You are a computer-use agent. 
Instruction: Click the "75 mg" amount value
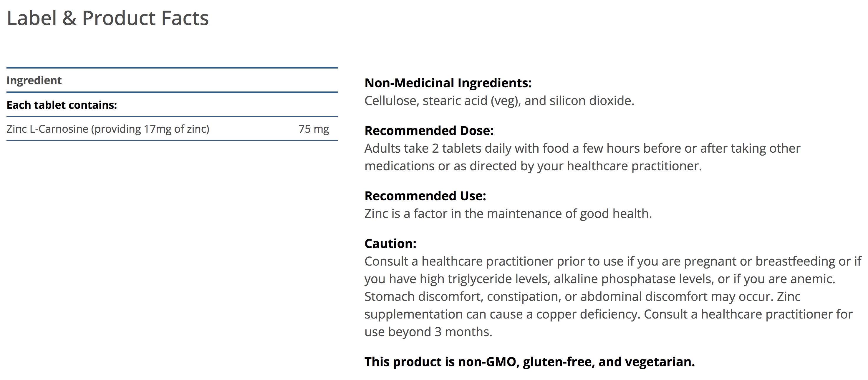313,129
